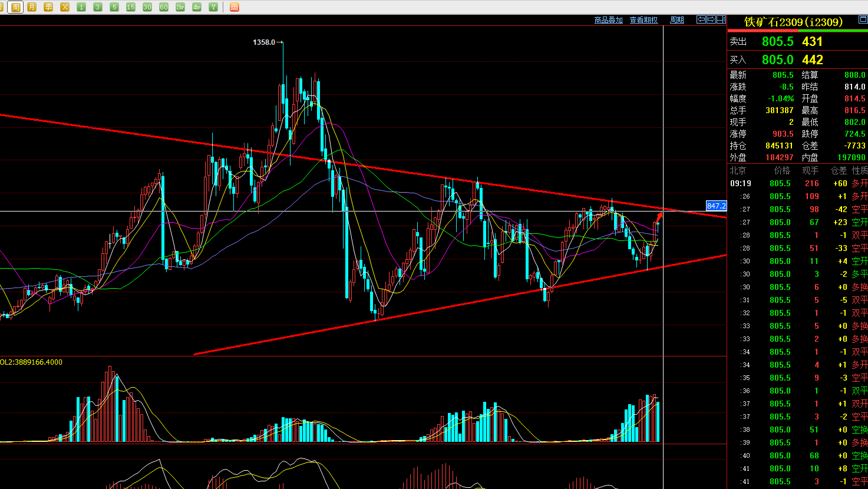868x489 pixels.
Task: Select the 5-minute chart period
Action: coord(114,7)
